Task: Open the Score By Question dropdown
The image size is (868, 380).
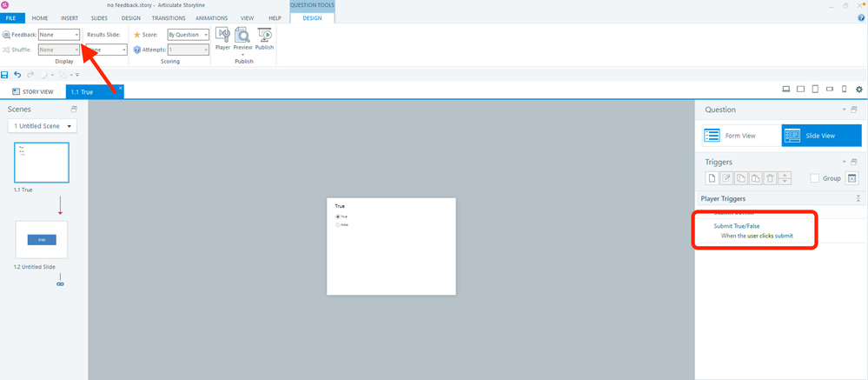Action: 189,34
